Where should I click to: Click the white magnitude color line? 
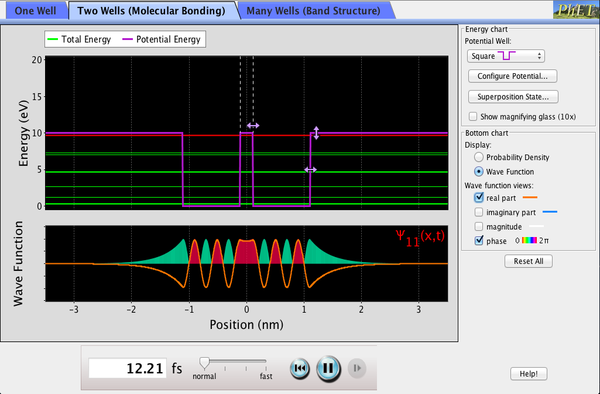click(536, 226)
